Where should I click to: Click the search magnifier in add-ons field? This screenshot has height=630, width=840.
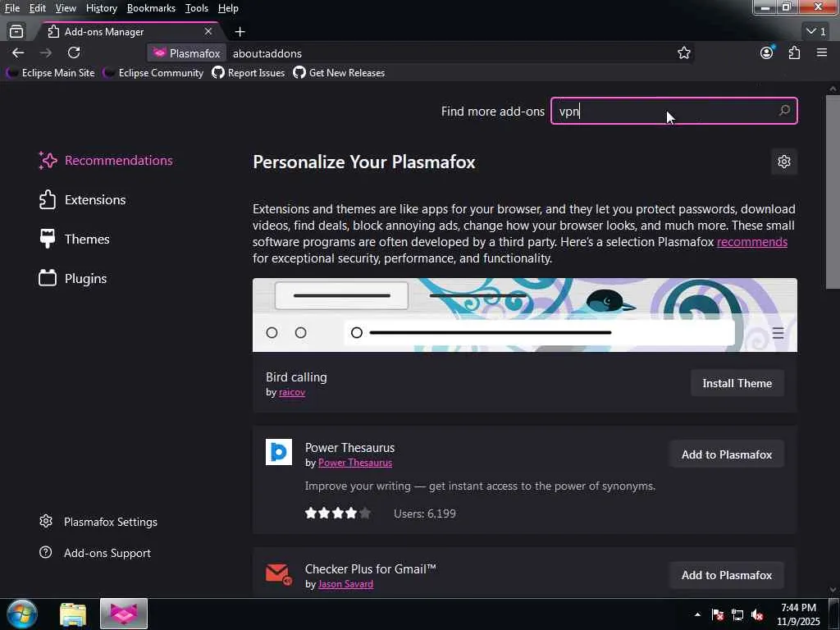pyautogui.click(x=784, y=111)
